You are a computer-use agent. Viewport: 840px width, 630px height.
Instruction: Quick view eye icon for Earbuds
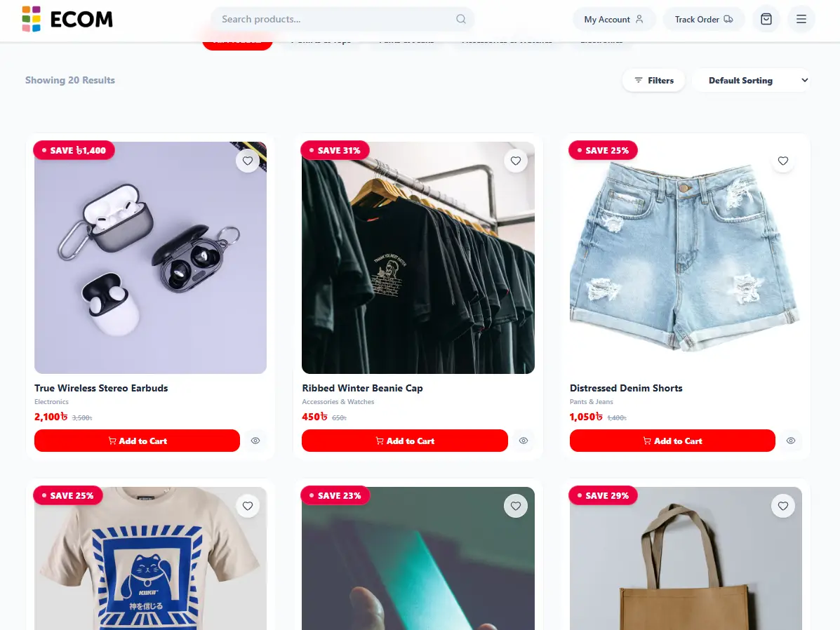[x=255, y=441]
